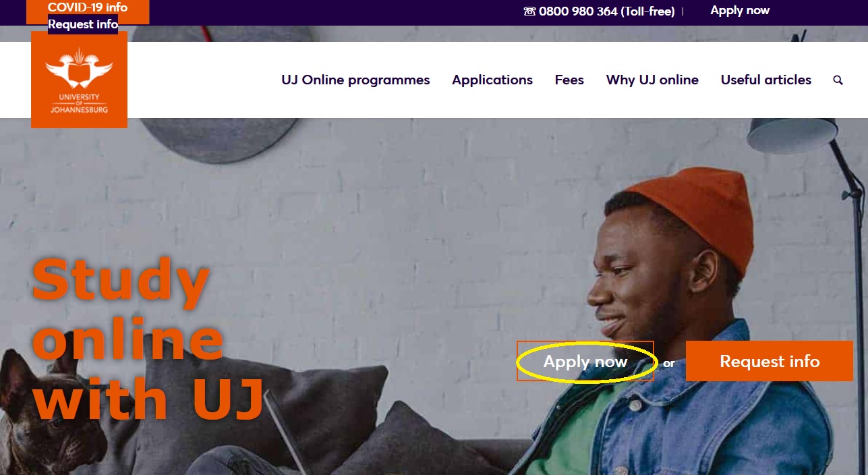Select the Fees menu item

click(x=569, y=80)
